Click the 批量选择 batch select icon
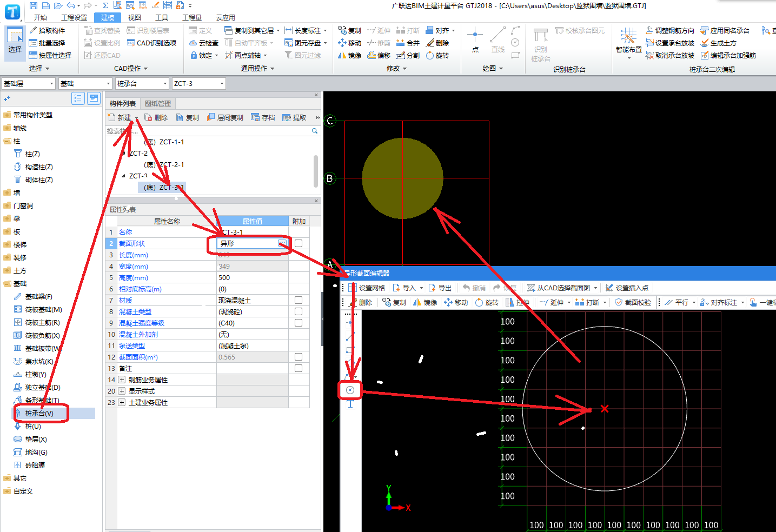 tap(33, 43)
